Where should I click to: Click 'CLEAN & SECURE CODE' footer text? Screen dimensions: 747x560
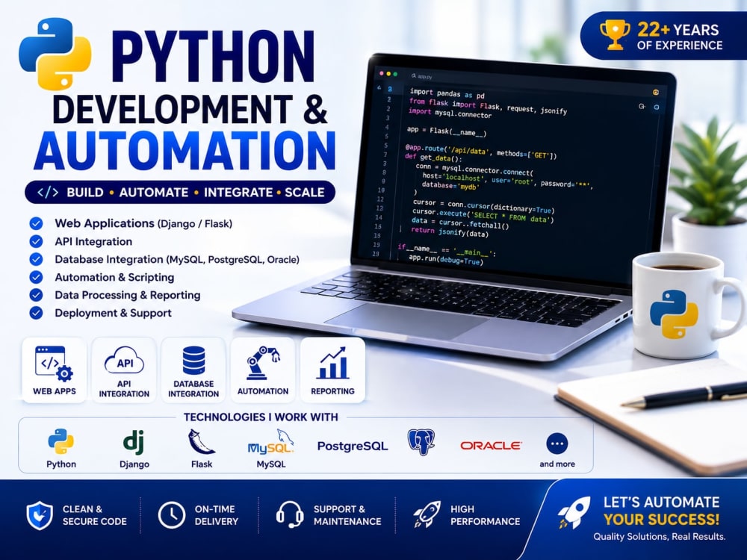pyautogui.click(x=94, y=515)
